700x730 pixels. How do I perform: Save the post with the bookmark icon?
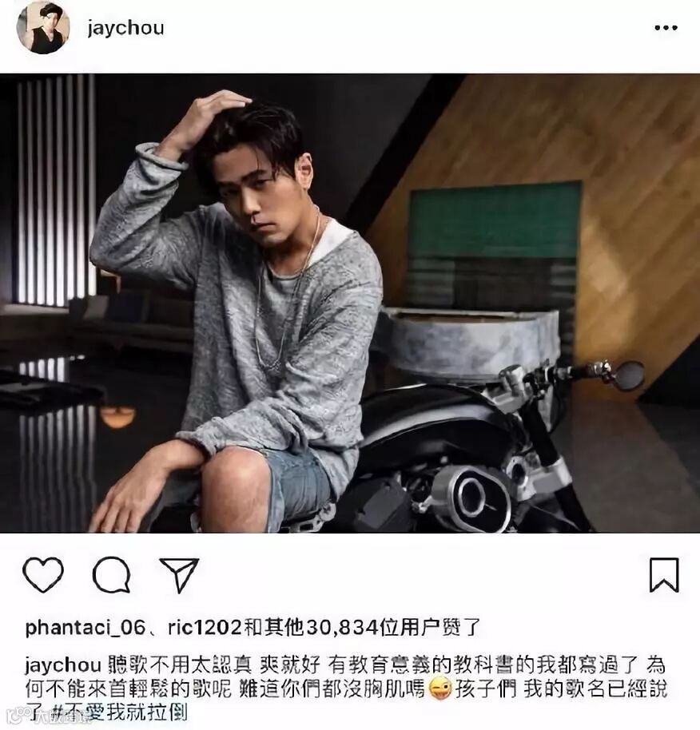664,575
